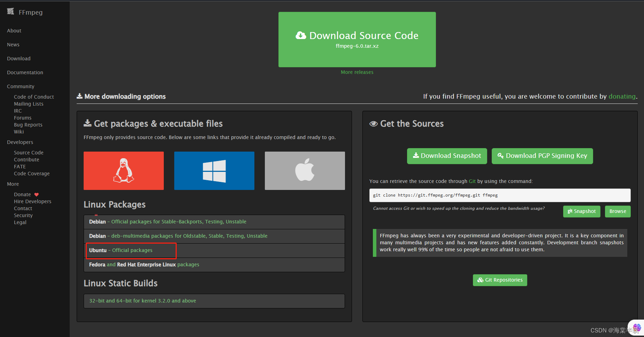Open Git Repositories button
This screenshot has height=337, width=644.
(500, 280)
